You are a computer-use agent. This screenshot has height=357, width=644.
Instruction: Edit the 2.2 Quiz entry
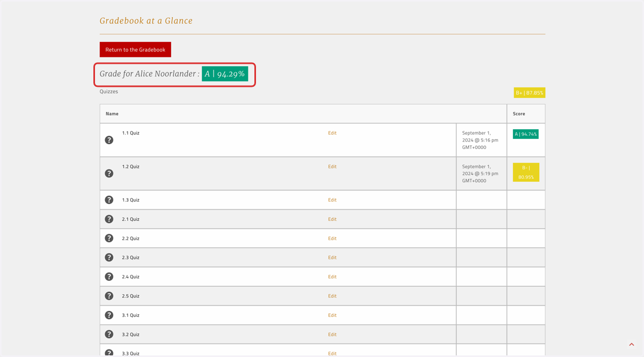point(332,239)
